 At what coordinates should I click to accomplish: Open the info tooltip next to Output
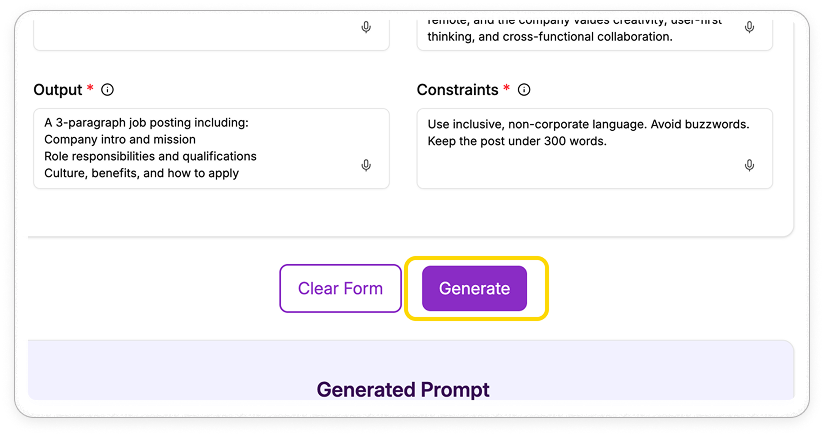107,90
